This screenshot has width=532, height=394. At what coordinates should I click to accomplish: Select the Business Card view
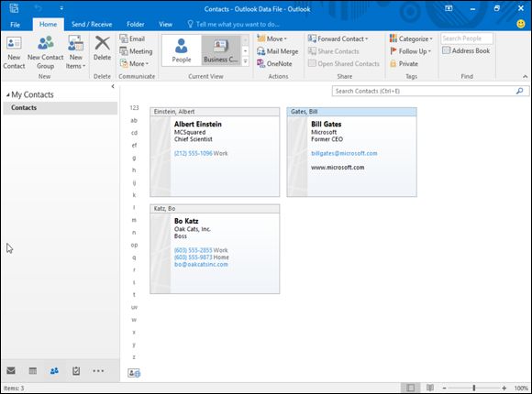221,50
